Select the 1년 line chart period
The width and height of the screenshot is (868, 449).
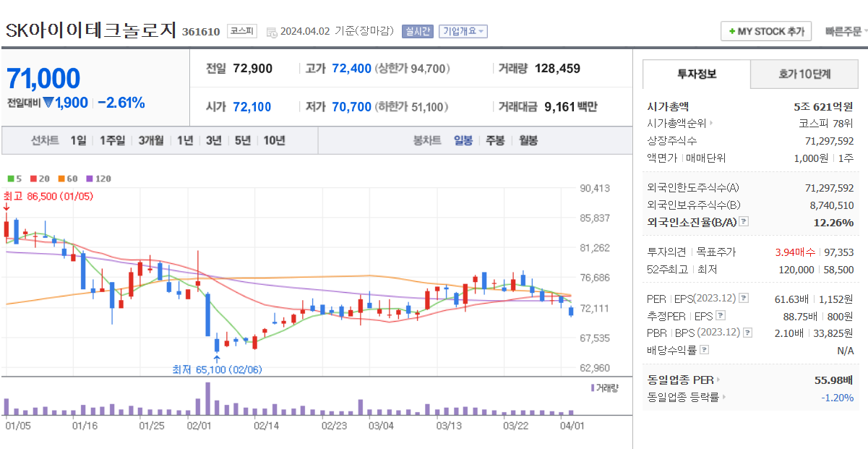[185, 140]
